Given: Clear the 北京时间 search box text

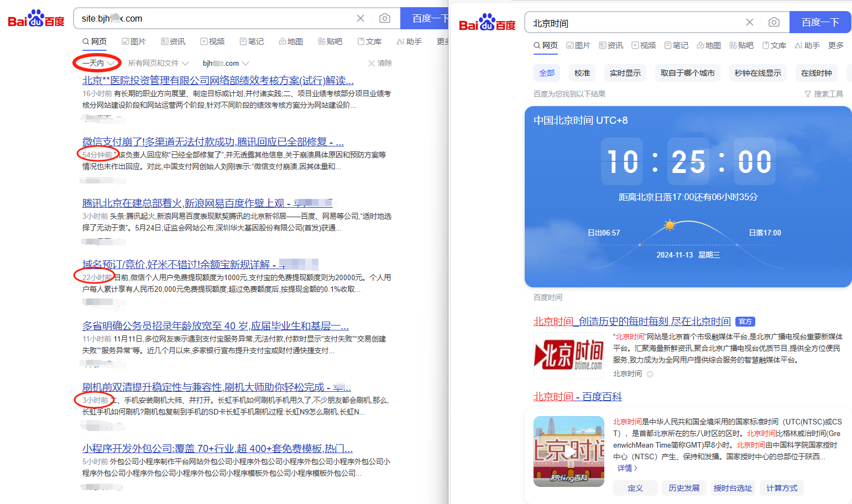Looking at the screenshot, I should (x=750, y=22).
